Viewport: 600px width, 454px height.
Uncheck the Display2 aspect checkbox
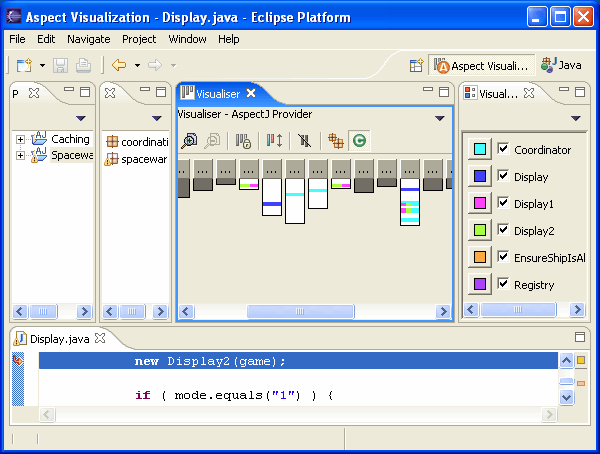click(x=503, y=229)
